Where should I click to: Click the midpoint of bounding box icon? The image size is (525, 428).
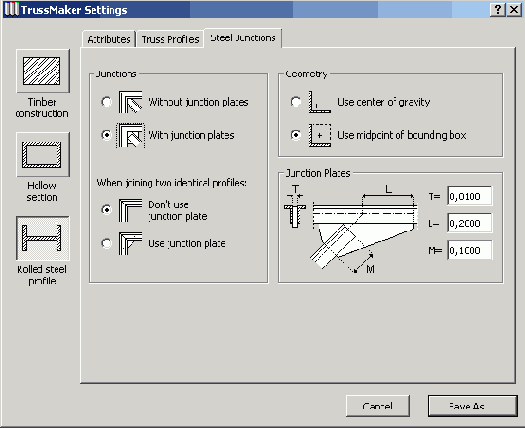pyautogui.click(x=320, y=135)
